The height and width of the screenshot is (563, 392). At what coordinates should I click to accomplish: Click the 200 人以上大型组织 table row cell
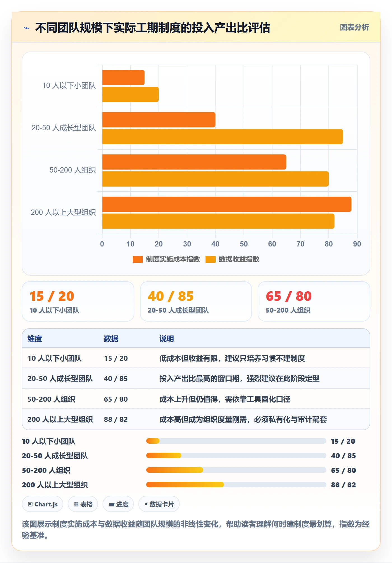[60, 419]
